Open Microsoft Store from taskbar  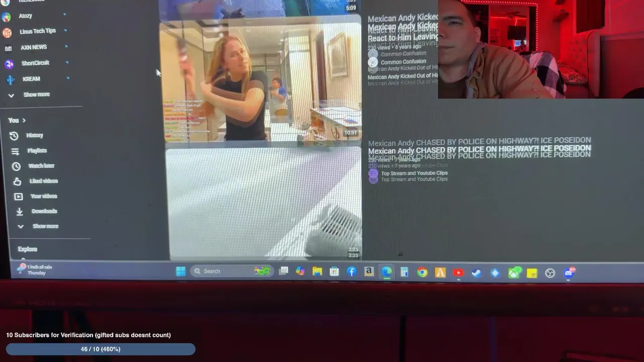(335, 271)
